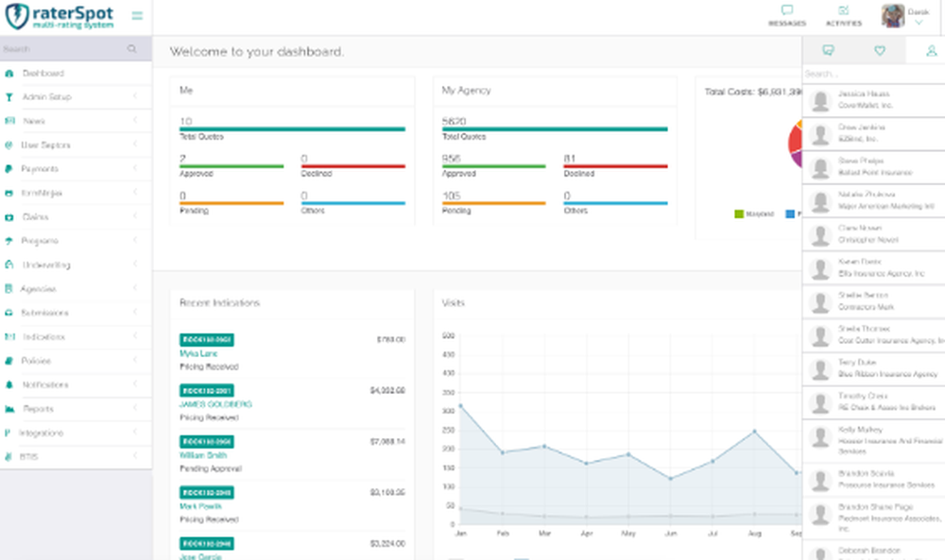This screenshot has width=945, height=560.
Task: Click indication badge above William Smith
Action: 207,441
